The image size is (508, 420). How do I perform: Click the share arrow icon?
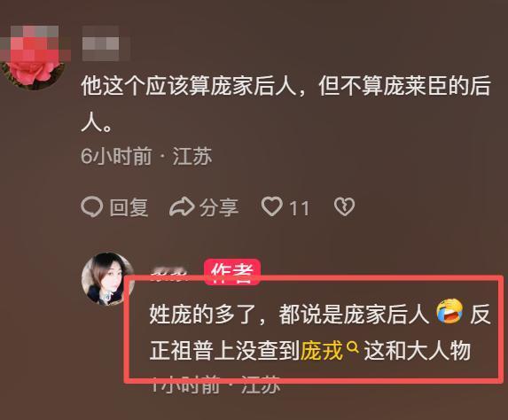pos(182,207)
